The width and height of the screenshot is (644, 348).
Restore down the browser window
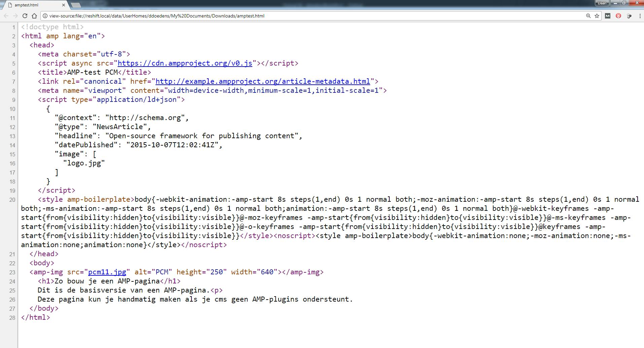624,3
